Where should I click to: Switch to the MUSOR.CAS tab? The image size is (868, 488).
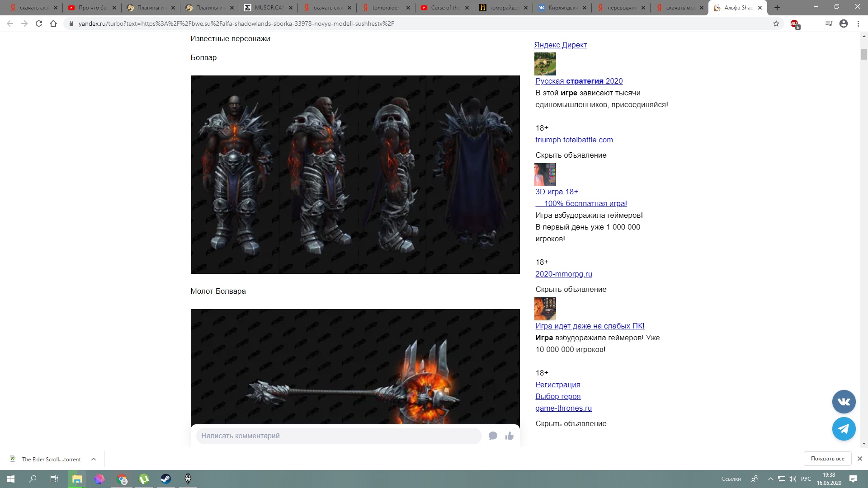(x=269, y=8)
